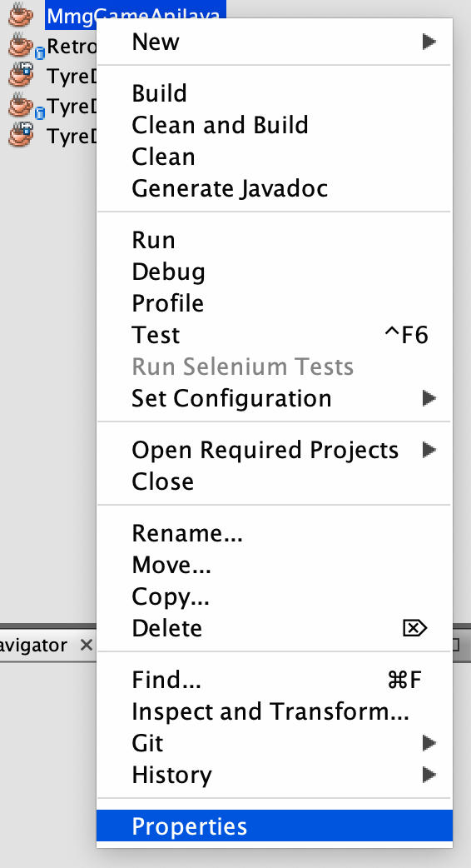
Task: Click the first TyreD project icon
Action: pyautogui.click(x=22, y=75)
